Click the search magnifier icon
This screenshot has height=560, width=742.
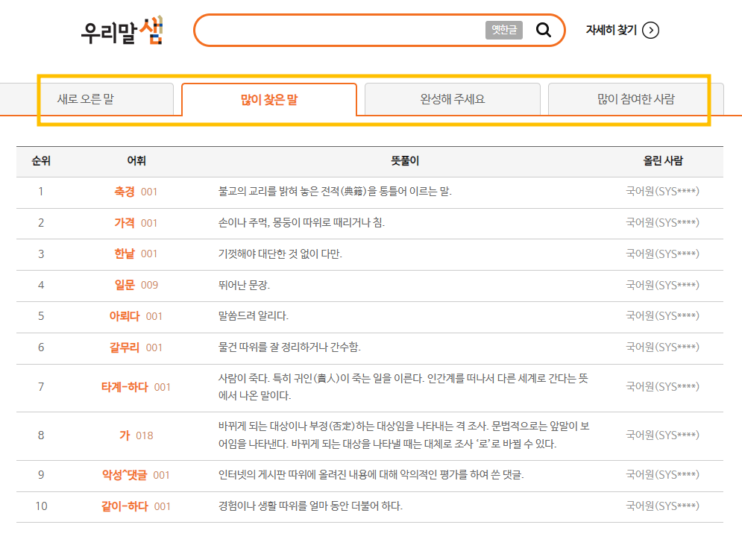click(x=544, y=31)
